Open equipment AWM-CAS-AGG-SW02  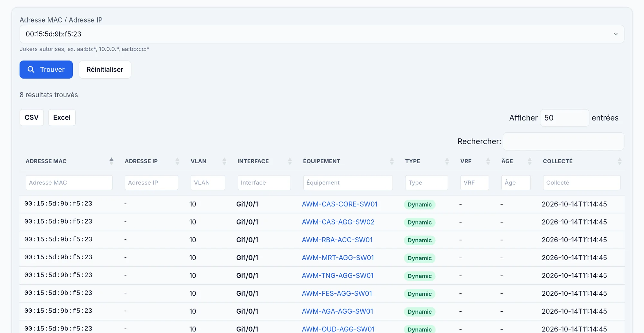[x=338, y=222]
